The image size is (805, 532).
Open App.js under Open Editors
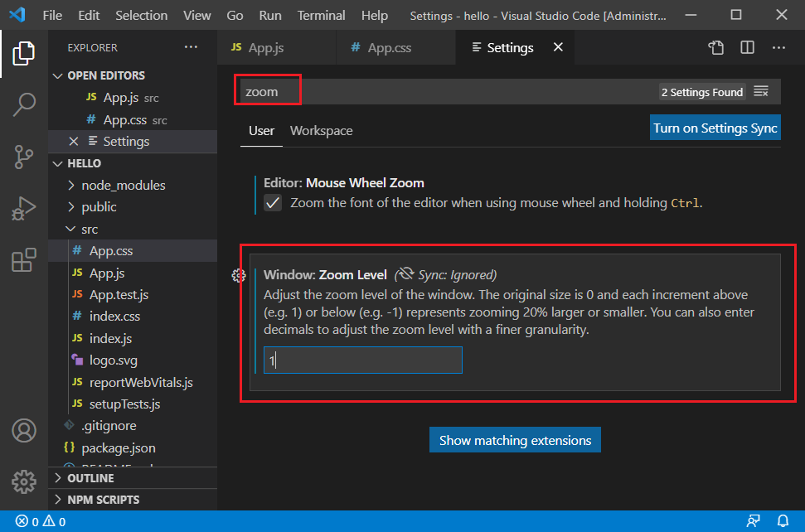tap(133, 98)
